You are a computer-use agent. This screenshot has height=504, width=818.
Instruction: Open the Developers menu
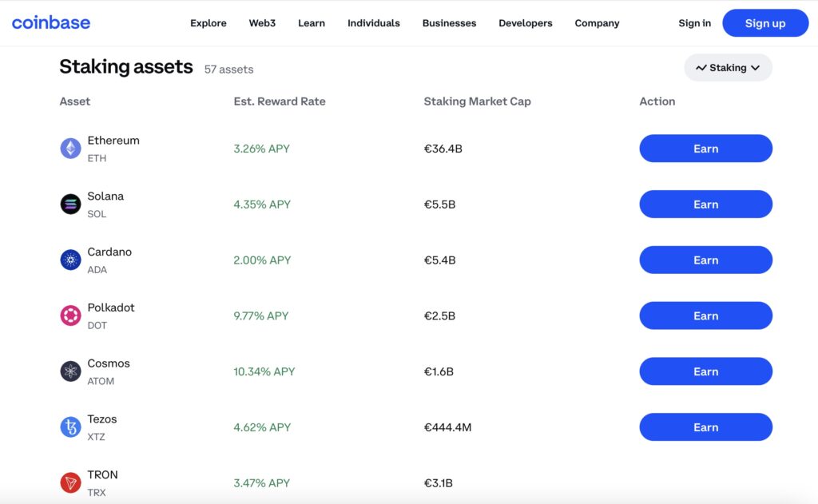click(526, 23)
